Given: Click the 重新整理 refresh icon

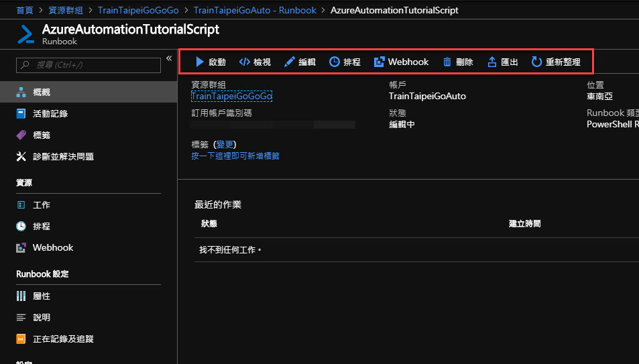Looking at the screenshot, I should point(536,62).
